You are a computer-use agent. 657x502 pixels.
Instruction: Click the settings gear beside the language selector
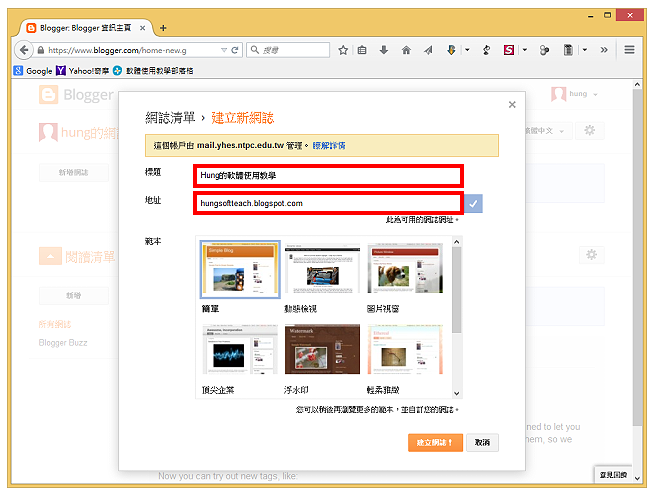(x=590, y=131)
